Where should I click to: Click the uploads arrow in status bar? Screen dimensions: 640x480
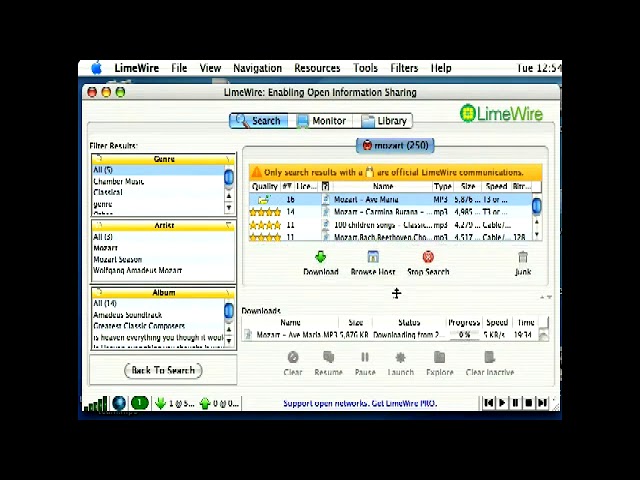click(x=205, y=404)
